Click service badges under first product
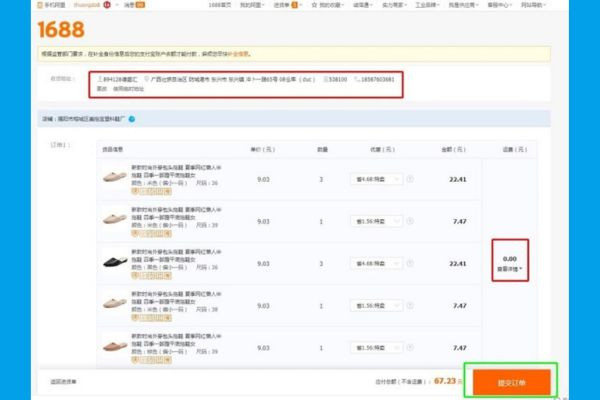This screenshot has height=400, width=600. click(152, 191)
